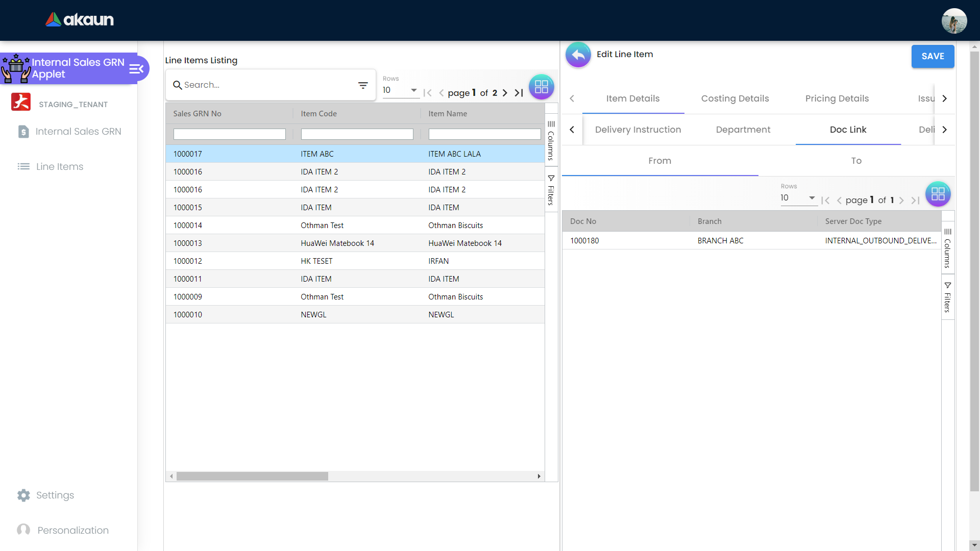Image resolution: width=980 pixels, height=551 pixels.
Task: Open Settings from the sidebar
Action: (x=55, y=495)
